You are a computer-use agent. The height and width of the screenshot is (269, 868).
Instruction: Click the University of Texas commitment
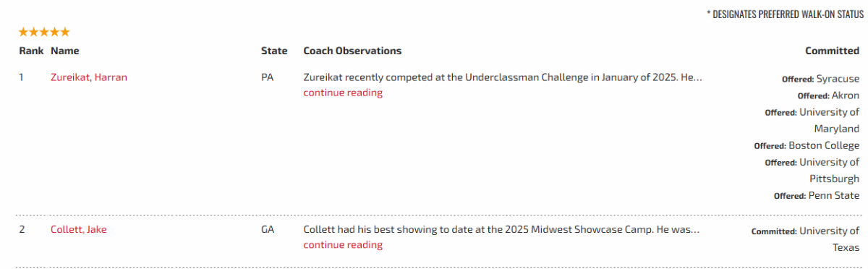click(805, 239)
